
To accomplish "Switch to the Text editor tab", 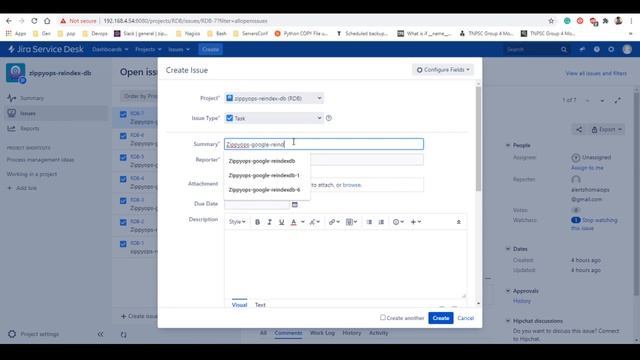I will click(260, 305).
